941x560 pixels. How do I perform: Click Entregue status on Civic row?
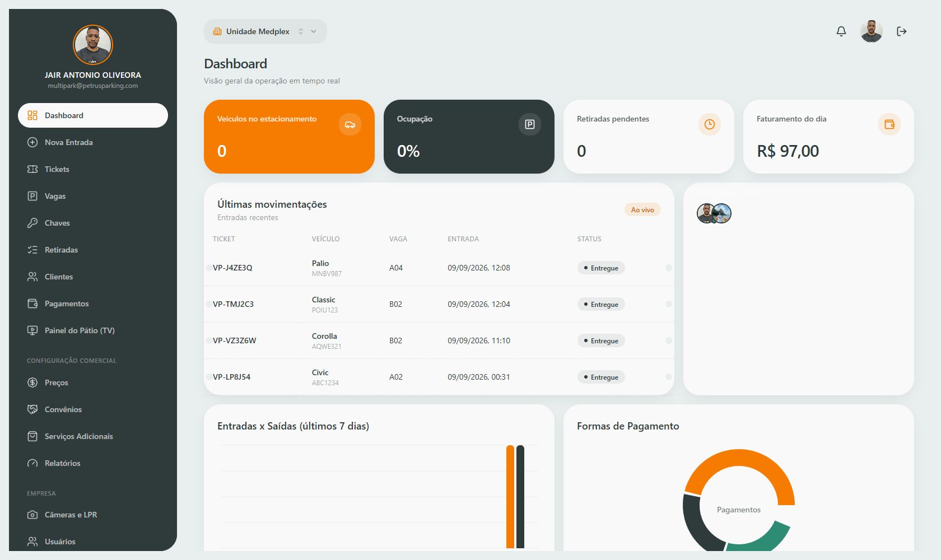click(x=601, y=377)
